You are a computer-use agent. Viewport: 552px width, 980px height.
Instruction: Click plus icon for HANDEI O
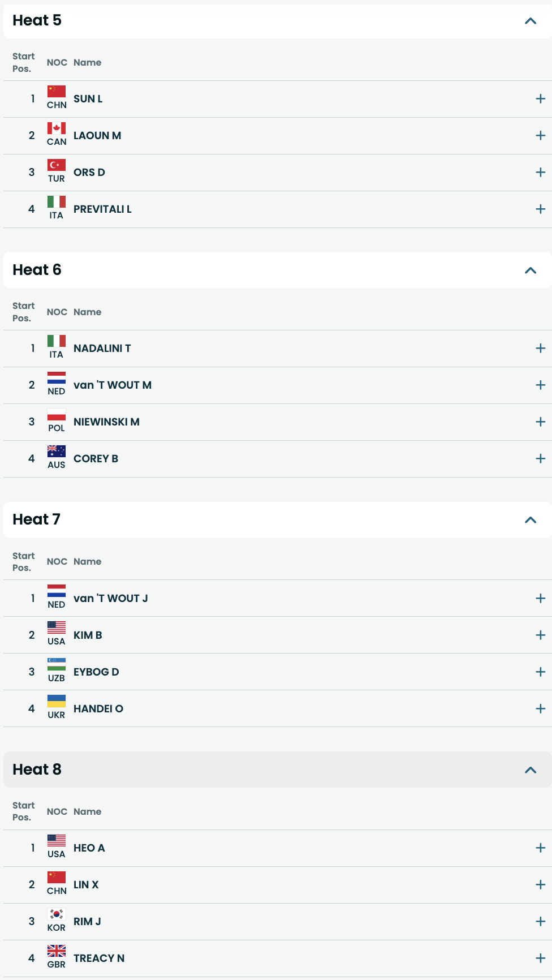coord(540,709)
